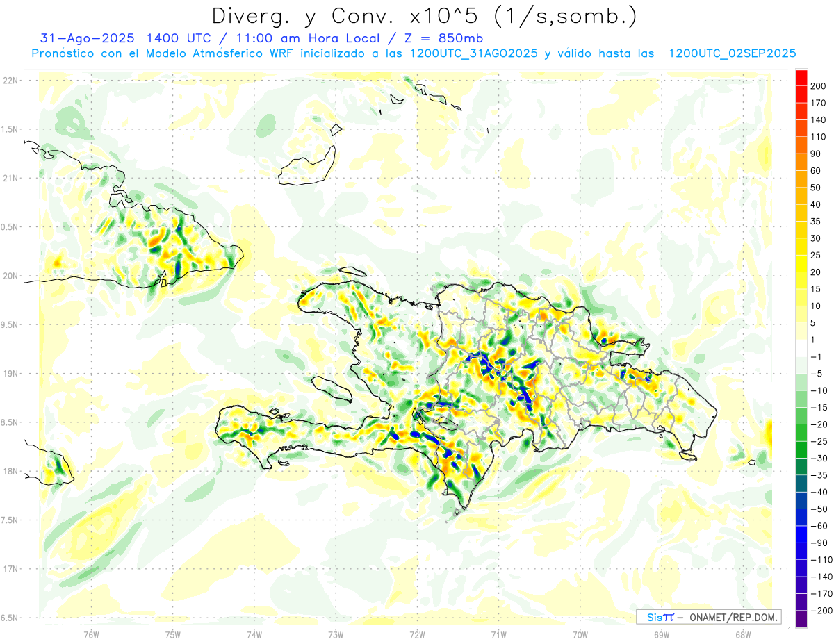Click the 19N latitude axis label
This screenshot has height=644, width=834.
[x=10, y=373]
